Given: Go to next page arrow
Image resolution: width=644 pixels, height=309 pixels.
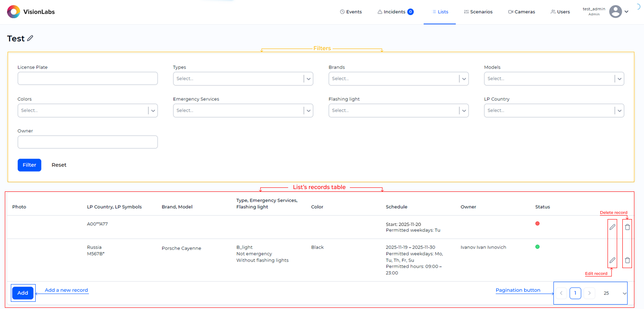Looking at the screenshot, I should pyautogui.click(x=589, y=293).
